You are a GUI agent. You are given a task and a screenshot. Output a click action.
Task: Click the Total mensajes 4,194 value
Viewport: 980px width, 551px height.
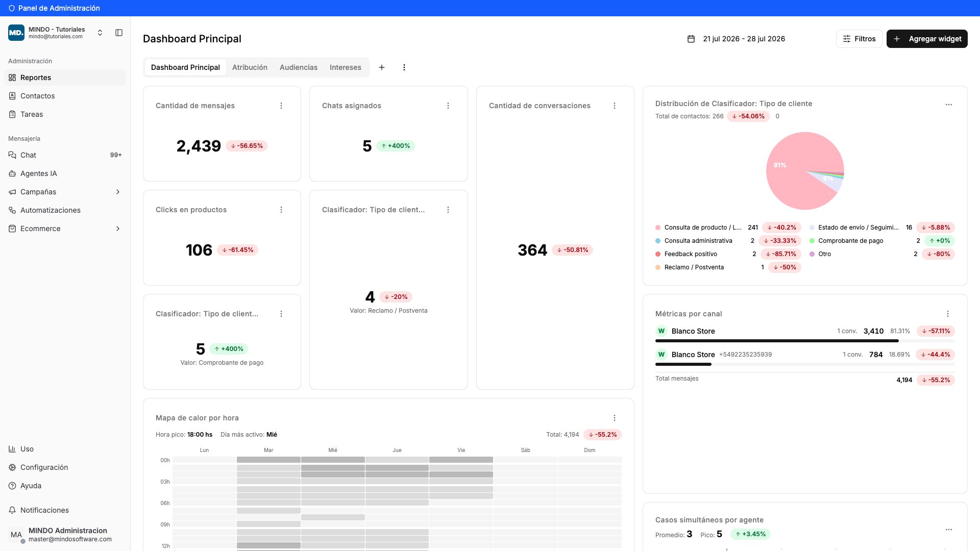(x=904, y=380)
